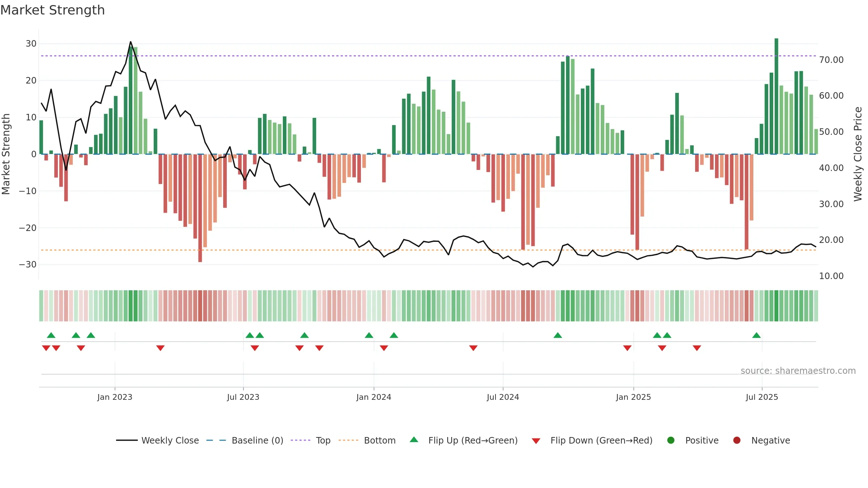
Task: Click the orange dotted Bottom sample in the legend
Action: pos(348,440)
